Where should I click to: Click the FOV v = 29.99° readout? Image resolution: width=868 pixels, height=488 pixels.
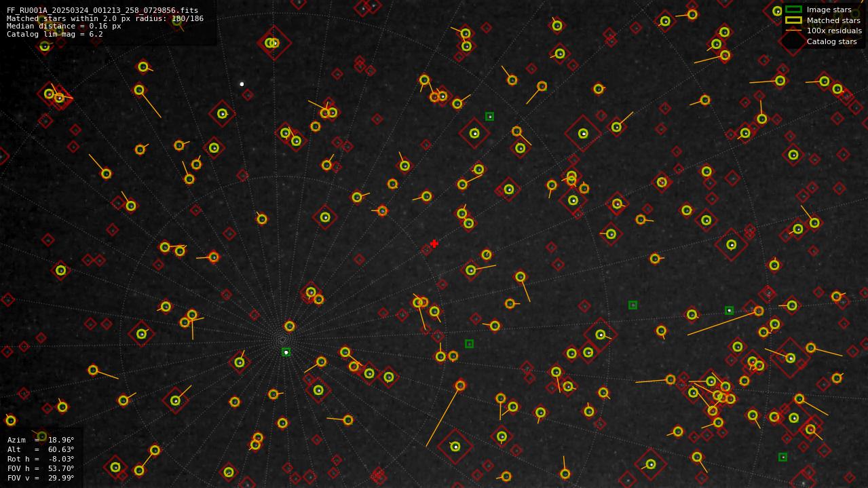click(41, 478)
